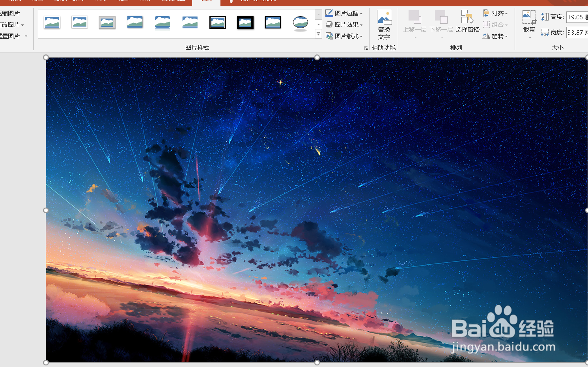
Task: Apply the beveled oval black picture style
Action: [x=301, y=22]
